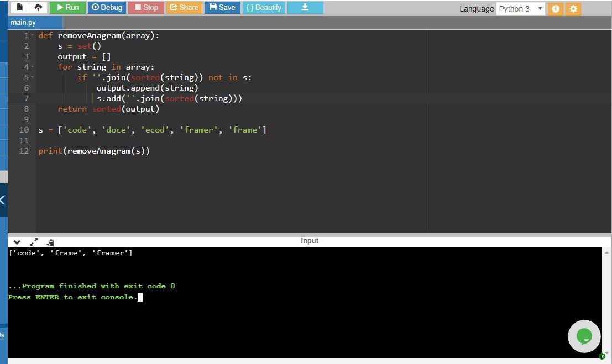Open the orange info icon button
The height and width of the screenshot is (364, 612).
point(556,9)
